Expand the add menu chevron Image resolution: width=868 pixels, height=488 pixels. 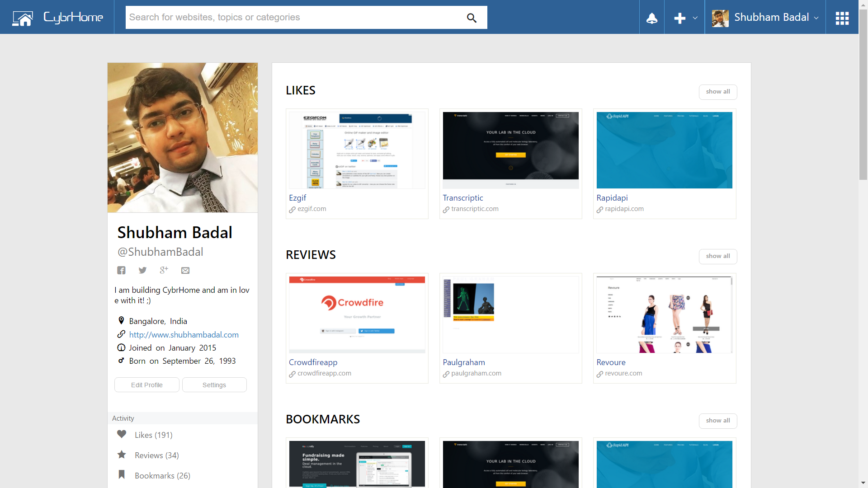pyautogui.click(x=695, y=18)
